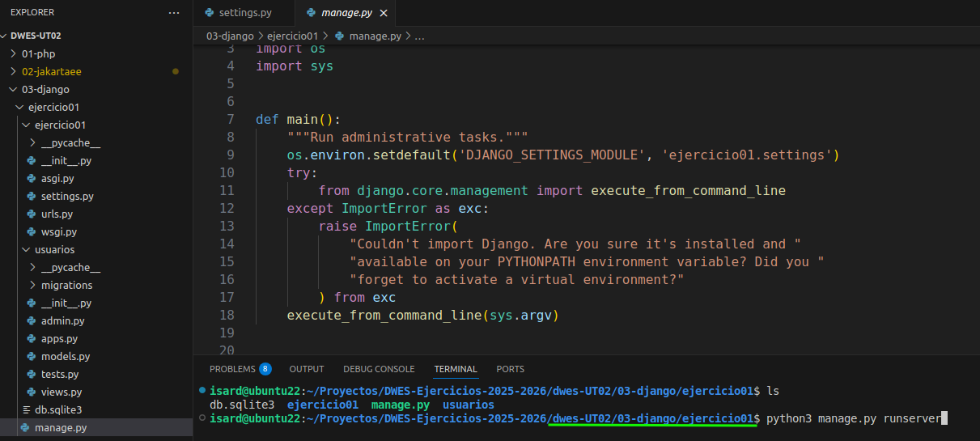Open the db.sqlite3 file in explorer
This screenshot has width=980, height=441.
(x=57, y=409)
